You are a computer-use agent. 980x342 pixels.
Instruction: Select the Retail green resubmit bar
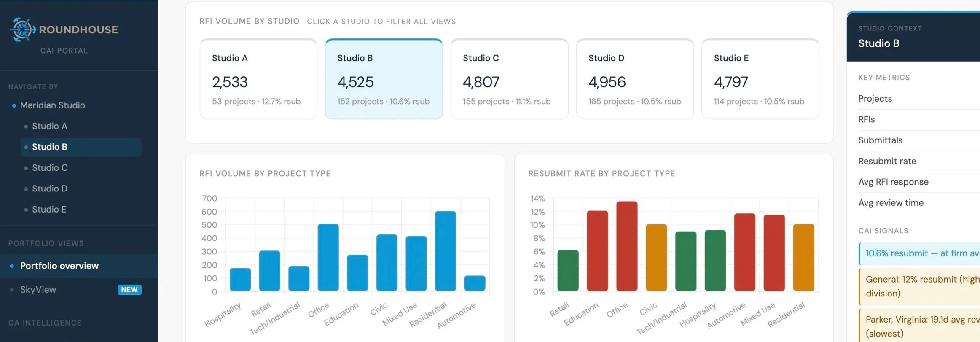pos(568,270)
